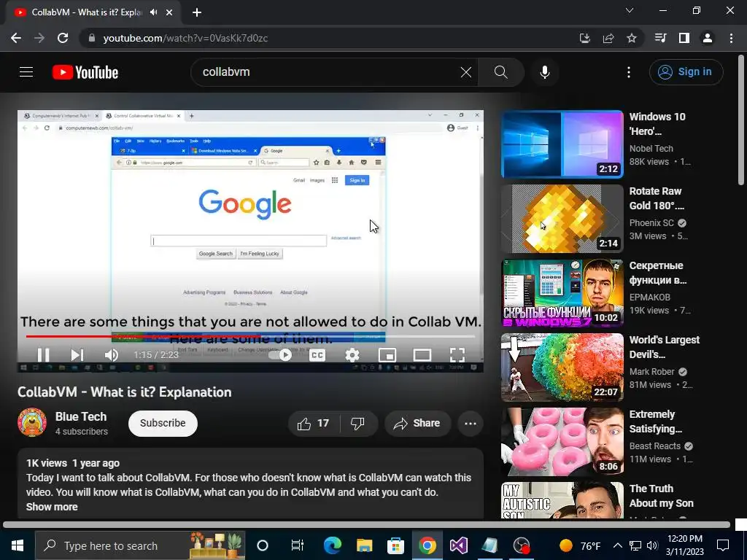747x560 pixels.
Task: Skip to next video
Action: point(77,355)
